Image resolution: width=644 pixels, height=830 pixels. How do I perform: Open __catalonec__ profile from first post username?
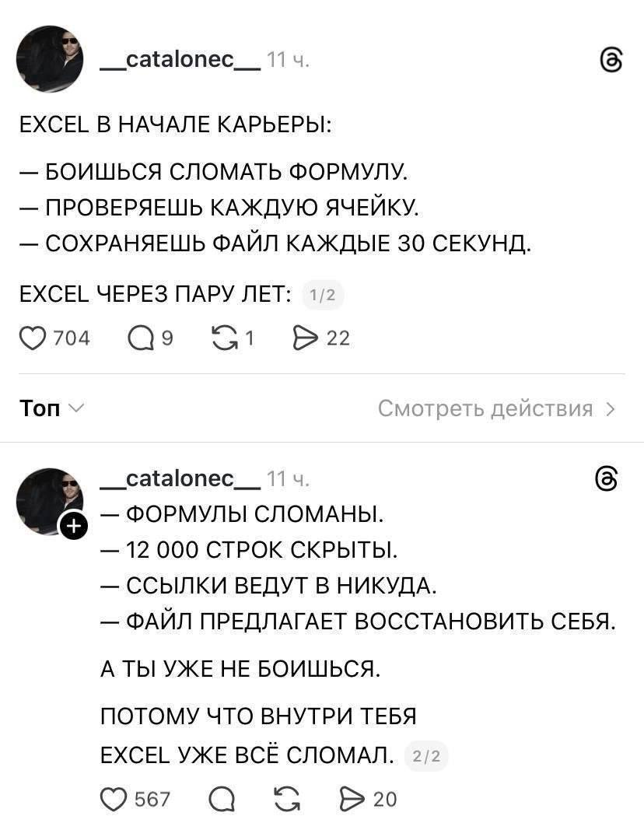(x=180, y=60)
